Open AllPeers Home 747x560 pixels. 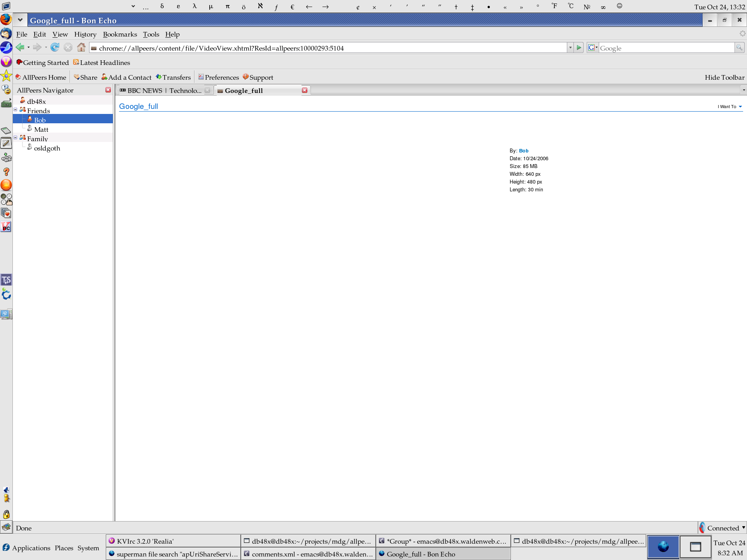40,77
